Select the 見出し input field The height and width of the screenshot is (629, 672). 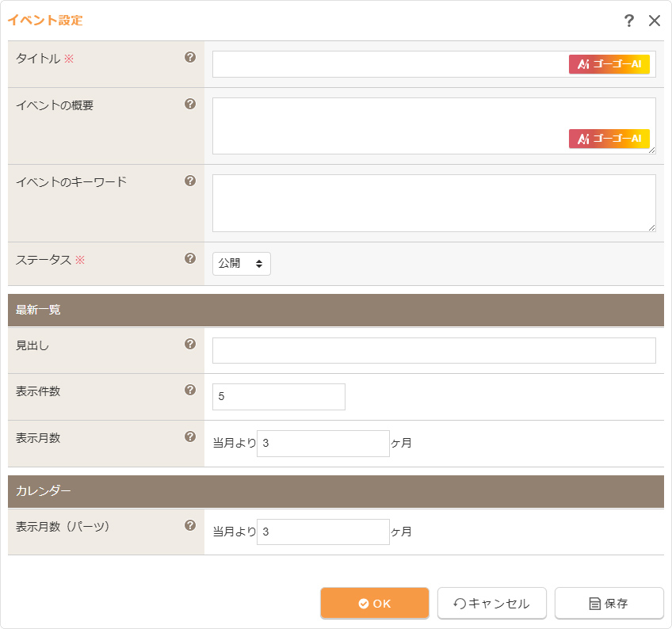[433, 350]
